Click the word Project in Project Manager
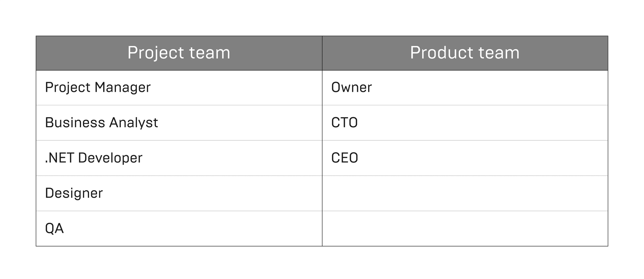644x279 pixels. point(68,88)
